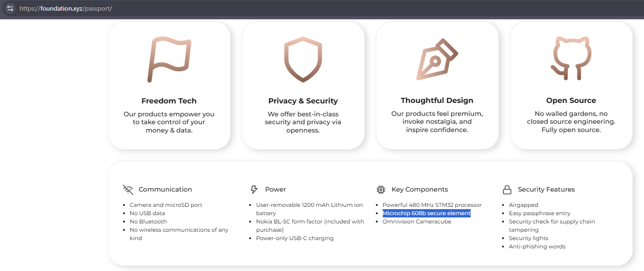This screenshot has height=271, width=644.
Task: Click the highlighted Microchip 608b secure element text
Action: (426, 213)
